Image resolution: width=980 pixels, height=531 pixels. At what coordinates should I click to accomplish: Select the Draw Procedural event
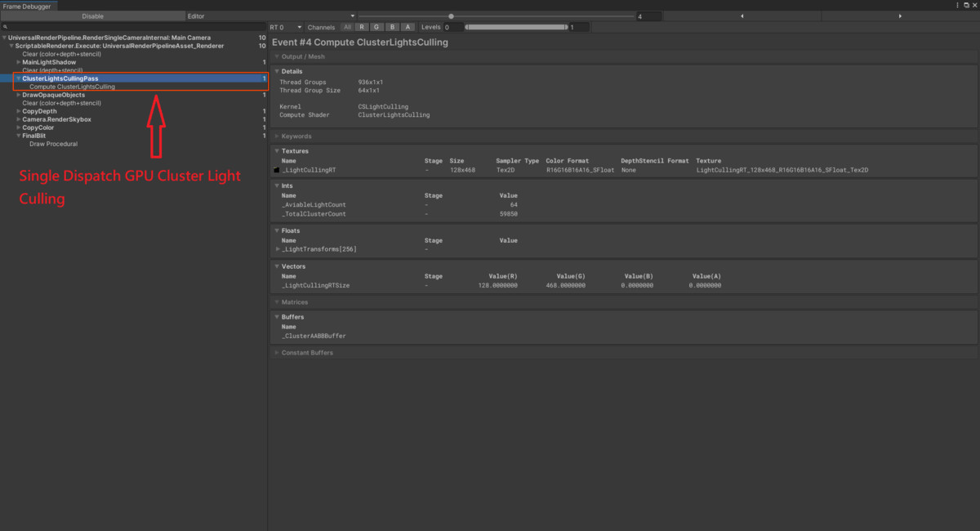pos(53,144)
